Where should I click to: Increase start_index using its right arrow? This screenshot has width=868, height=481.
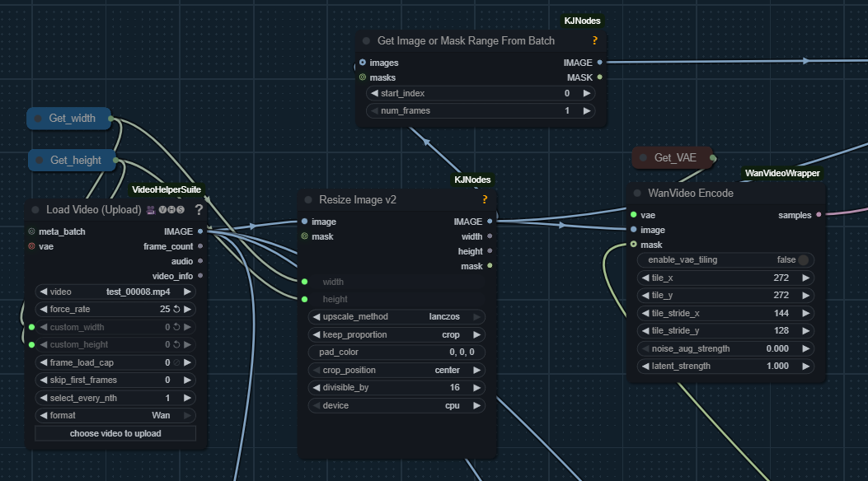coord(587,94)
